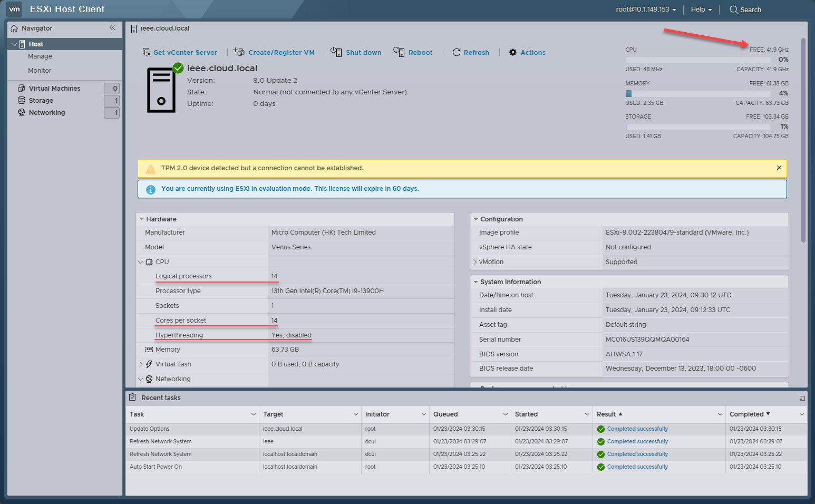The height and width of the screenshot is (504, 815).
Task: Open the Actions gear icon
Action: 513,52
